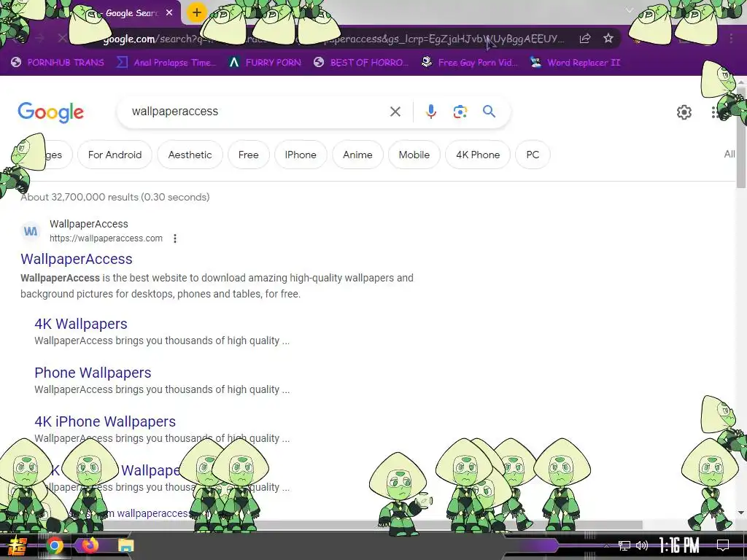Open Google quick settings gear

tap(684, 112)
